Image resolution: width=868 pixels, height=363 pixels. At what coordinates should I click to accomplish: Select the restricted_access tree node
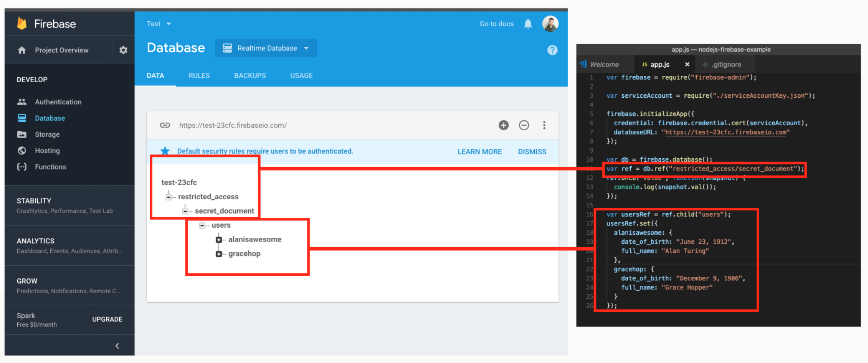point(208,197)
